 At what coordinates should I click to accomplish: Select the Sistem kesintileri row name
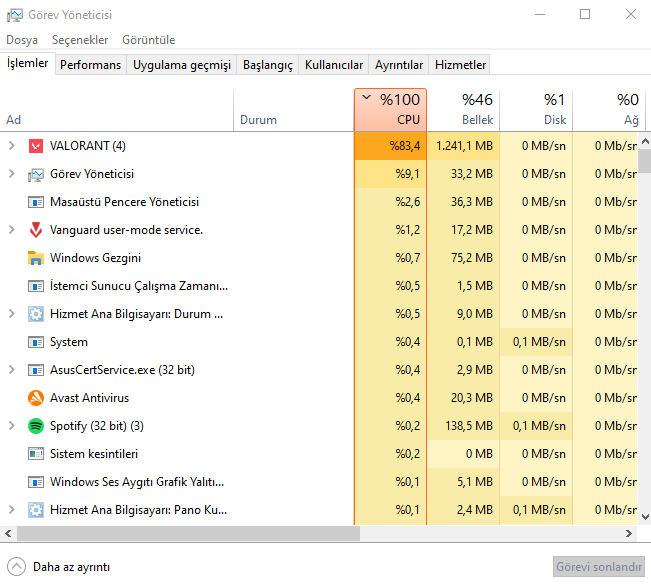coord(94,454)
